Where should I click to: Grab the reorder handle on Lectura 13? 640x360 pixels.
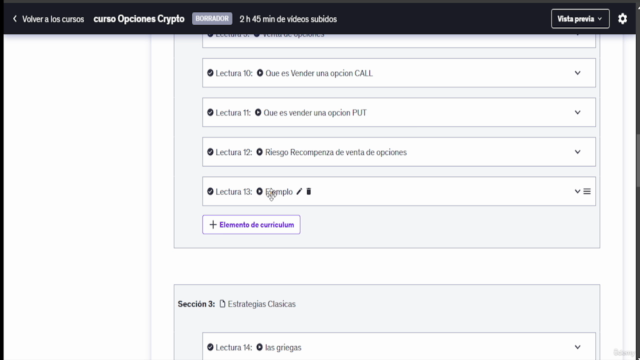587,191
